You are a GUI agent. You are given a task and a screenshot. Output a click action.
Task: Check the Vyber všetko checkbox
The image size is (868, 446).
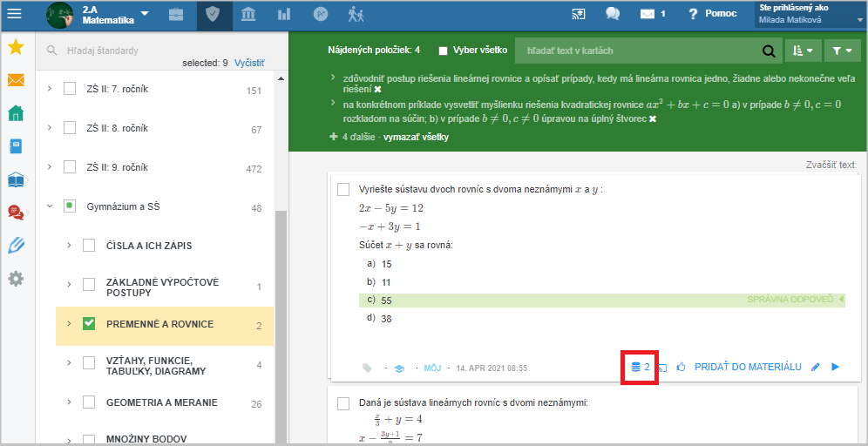point(443,51)
